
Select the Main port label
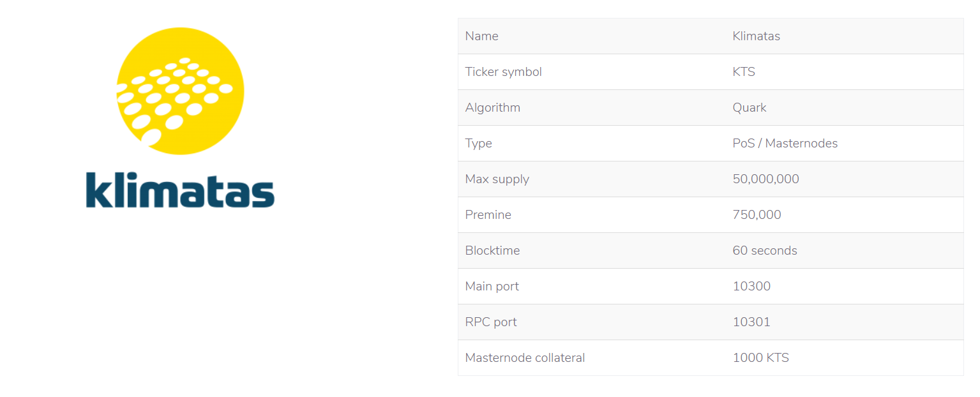(x=492, y=287)
